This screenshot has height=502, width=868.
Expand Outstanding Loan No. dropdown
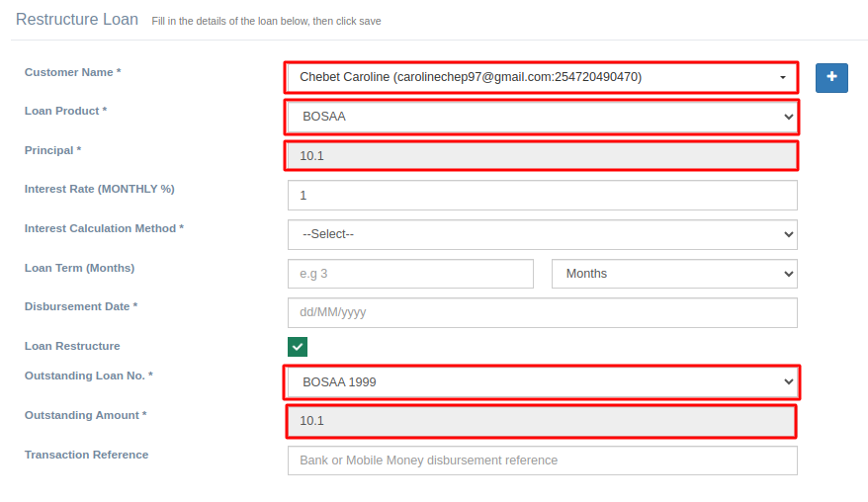(541, 381)
